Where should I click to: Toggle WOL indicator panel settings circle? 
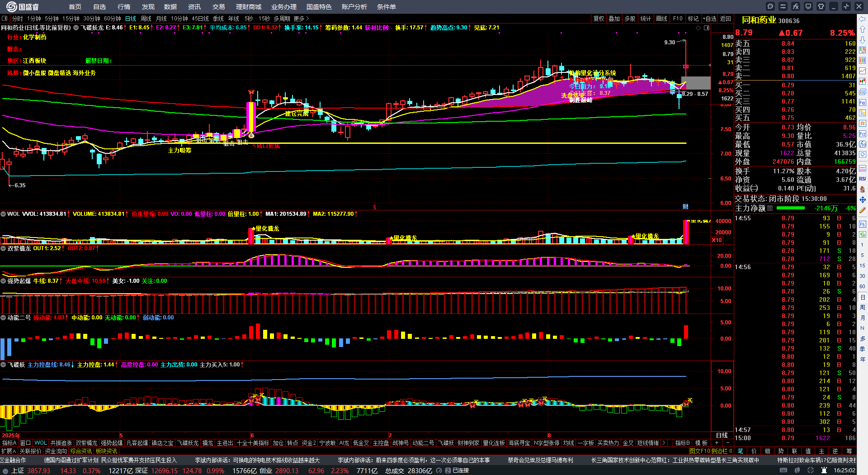pyautogui.click(x=3, y=214)
